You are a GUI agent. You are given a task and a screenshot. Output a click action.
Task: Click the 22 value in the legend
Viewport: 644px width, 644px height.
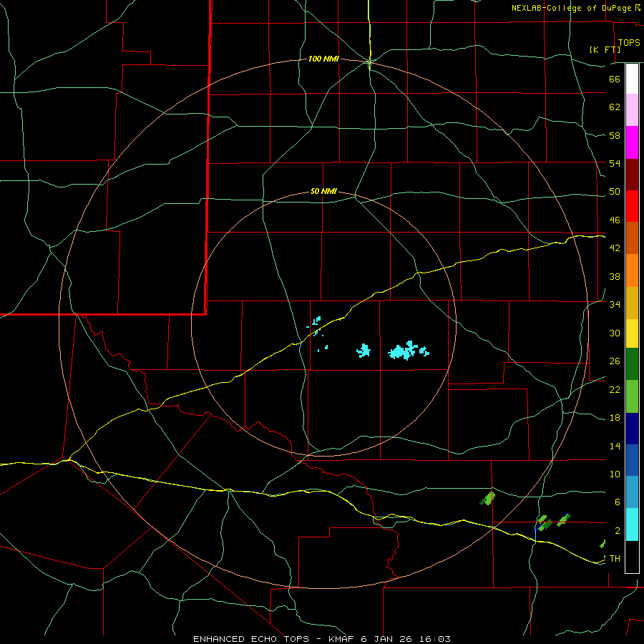[x=615, y=389]
